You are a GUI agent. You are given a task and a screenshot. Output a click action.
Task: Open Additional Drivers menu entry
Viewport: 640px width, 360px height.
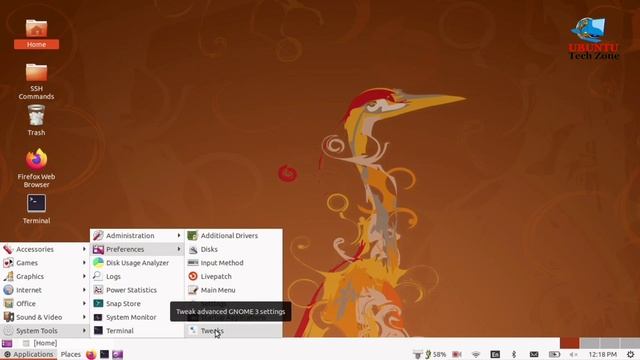(233, 236)
